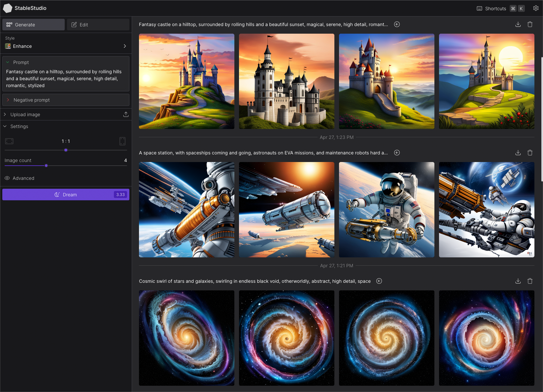
Task: Select the landscape aspect ratio icon
Action: click(x=9, y=141)
